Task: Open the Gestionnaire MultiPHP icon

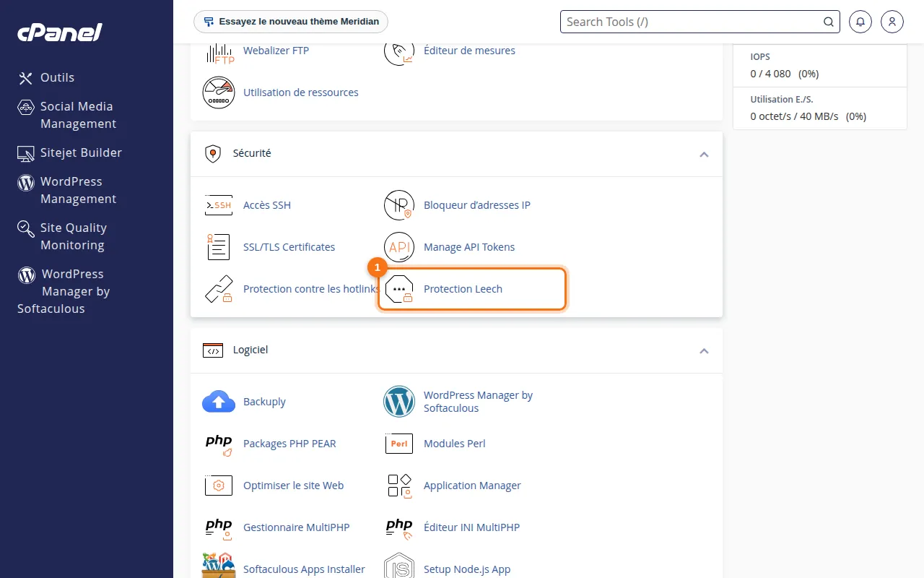Action: coord(219,527)
